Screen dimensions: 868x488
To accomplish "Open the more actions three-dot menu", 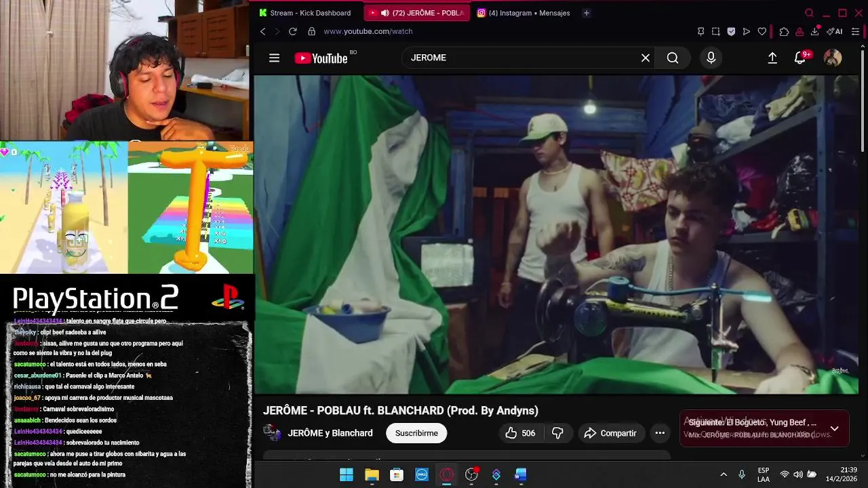I will pyautogui.click(x=660, y=433).
